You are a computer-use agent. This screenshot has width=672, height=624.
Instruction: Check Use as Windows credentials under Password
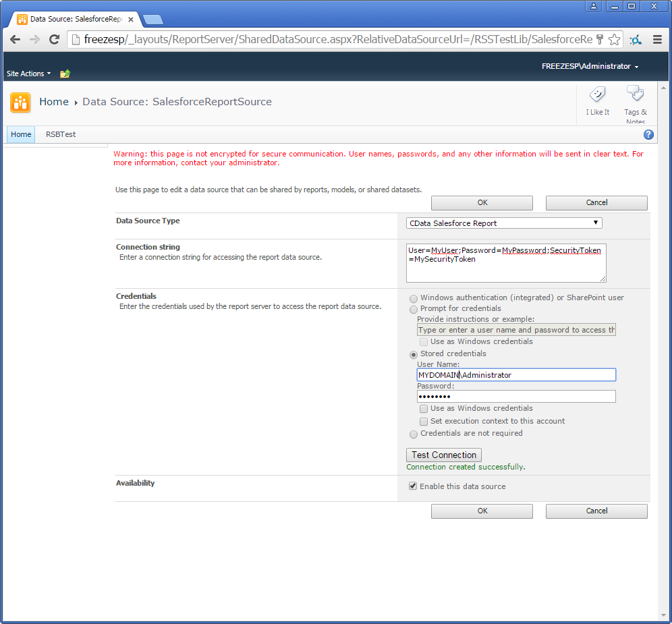coord(424,408)
